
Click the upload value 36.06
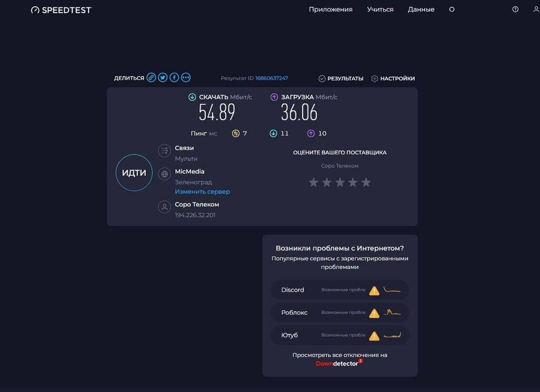pos(299,112)
